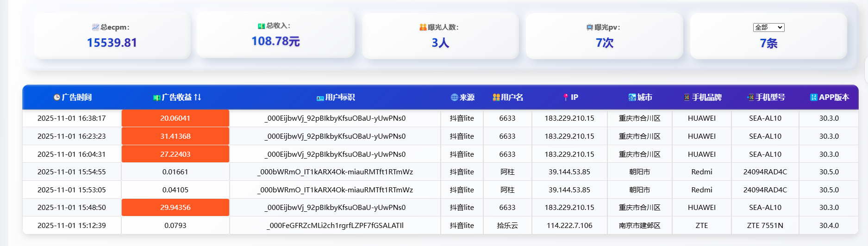Sort by 广告收益 using the arrows
Screen dimensions: 868x246
(198, 98)
